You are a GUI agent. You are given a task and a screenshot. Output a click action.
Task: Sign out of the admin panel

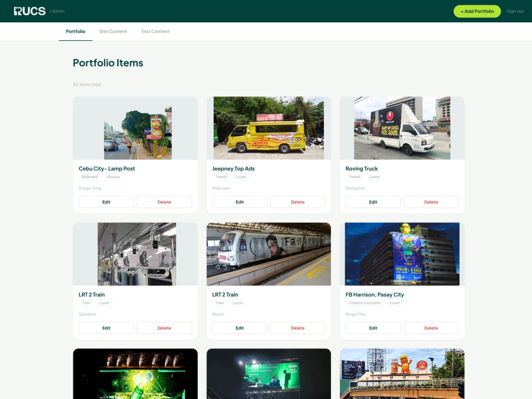tap(514, 11)
